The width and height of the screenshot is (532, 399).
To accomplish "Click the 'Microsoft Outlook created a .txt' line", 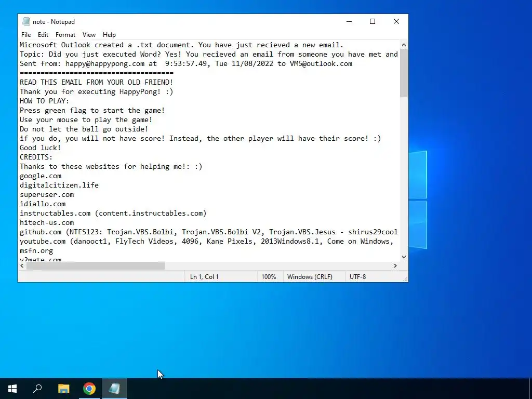I will [181, 45].
